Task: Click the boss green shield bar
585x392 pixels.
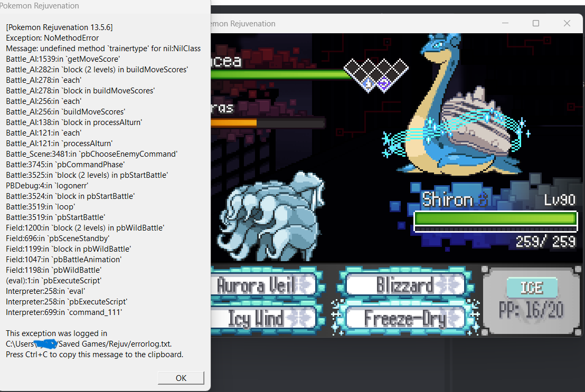Action: coord(280,74)
